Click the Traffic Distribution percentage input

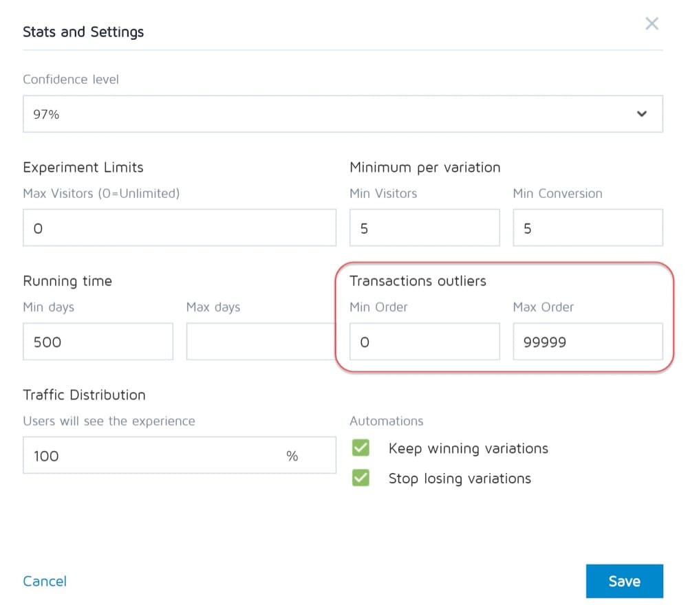[x=151, y=455]
